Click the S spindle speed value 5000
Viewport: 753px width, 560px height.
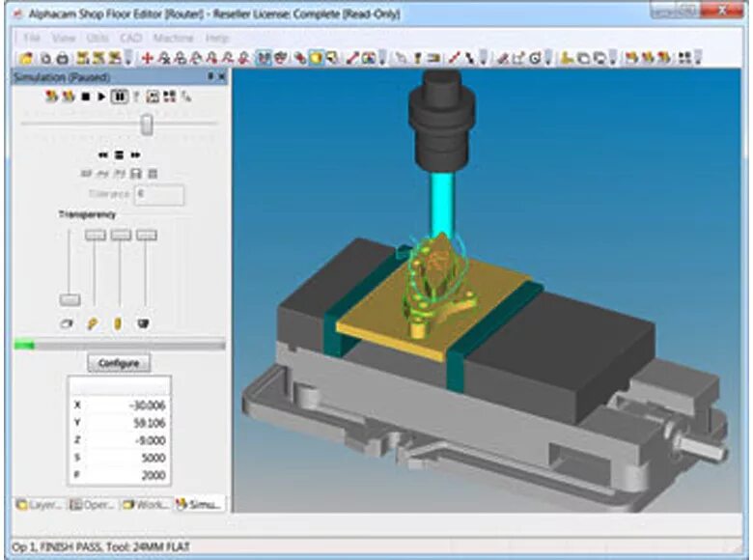click(153, 459)
